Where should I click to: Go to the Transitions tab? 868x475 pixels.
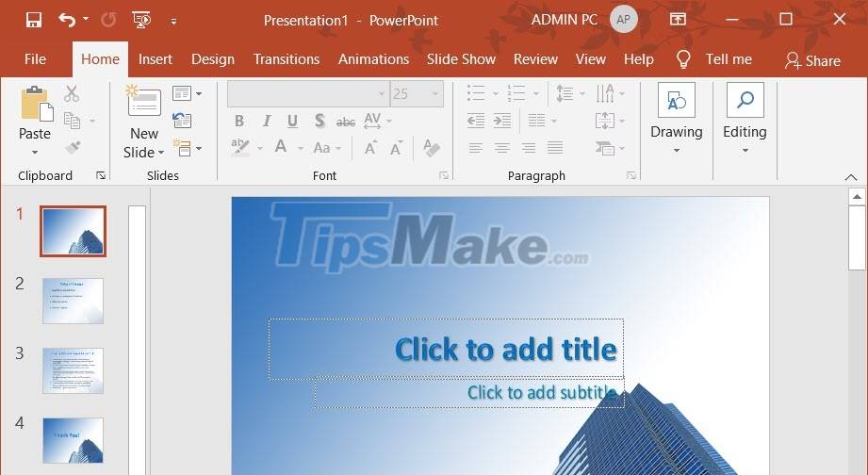287,59
